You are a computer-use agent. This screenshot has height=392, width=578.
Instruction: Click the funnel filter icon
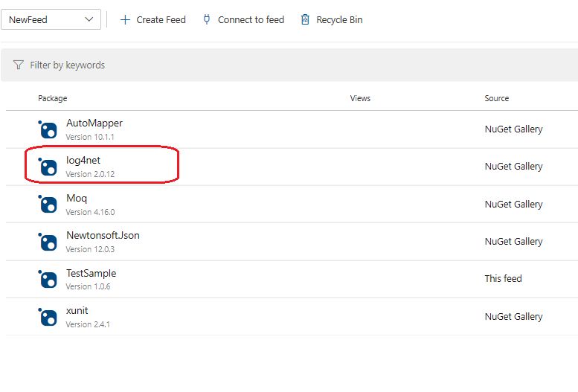(18, 65)
